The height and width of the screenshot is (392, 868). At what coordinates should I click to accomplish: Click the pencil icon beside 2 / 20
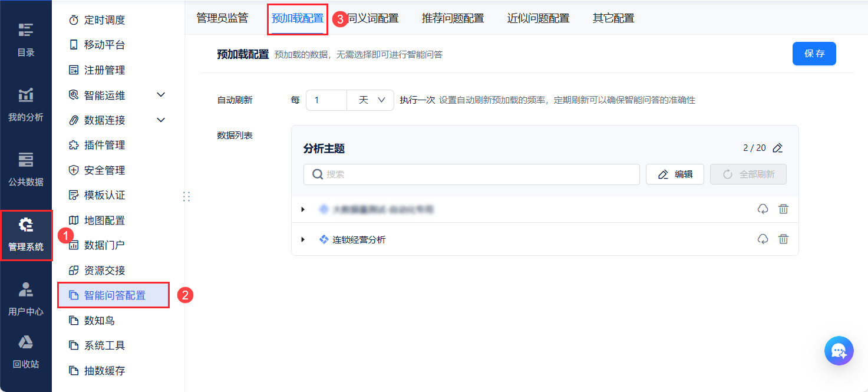778,148
